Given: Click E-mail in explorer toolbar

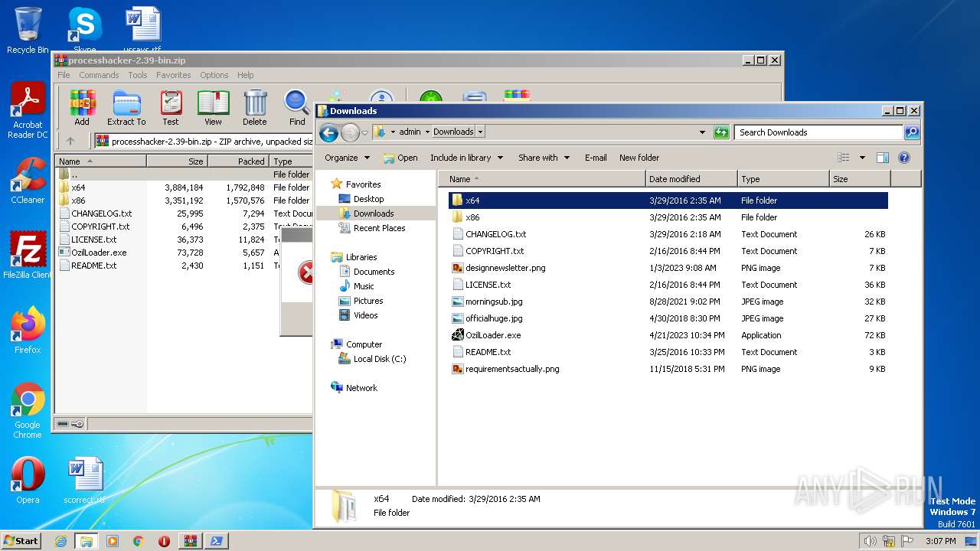Looking at the screenshot, I should click(x=596, y=158).
